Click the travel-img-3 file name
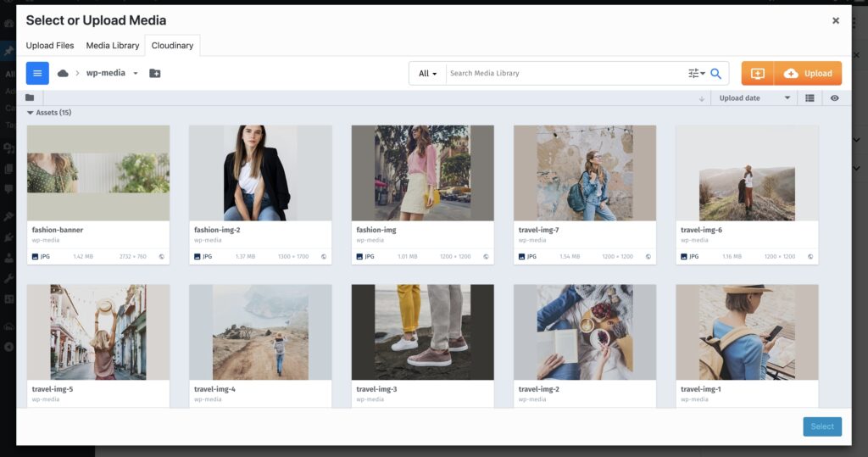The height and width of the screenshot is (457, 868). tap(376, 389)
